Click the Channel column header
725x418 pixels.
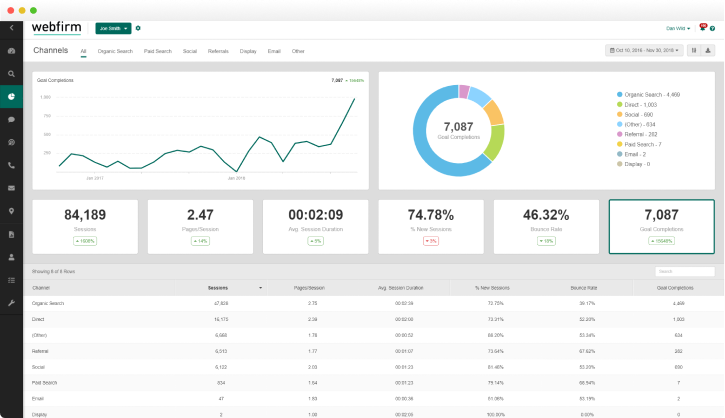(x=41, y=288)
